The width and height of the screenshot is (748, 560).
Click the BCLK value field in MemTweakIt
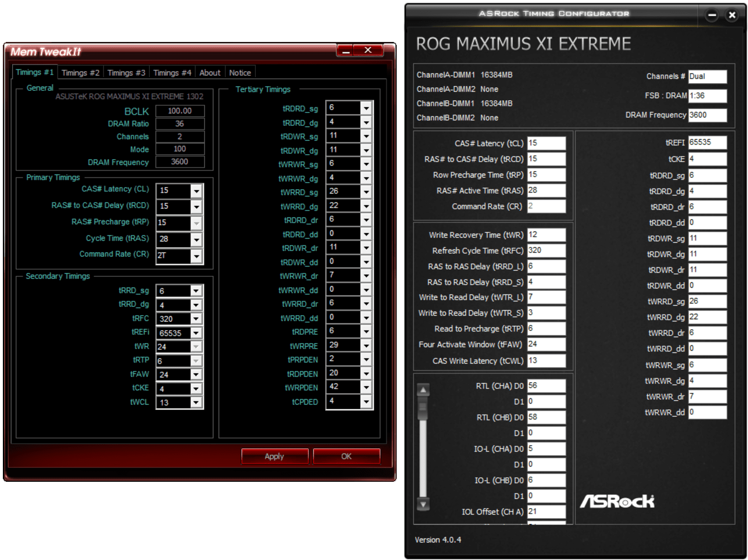click(180, 111)
